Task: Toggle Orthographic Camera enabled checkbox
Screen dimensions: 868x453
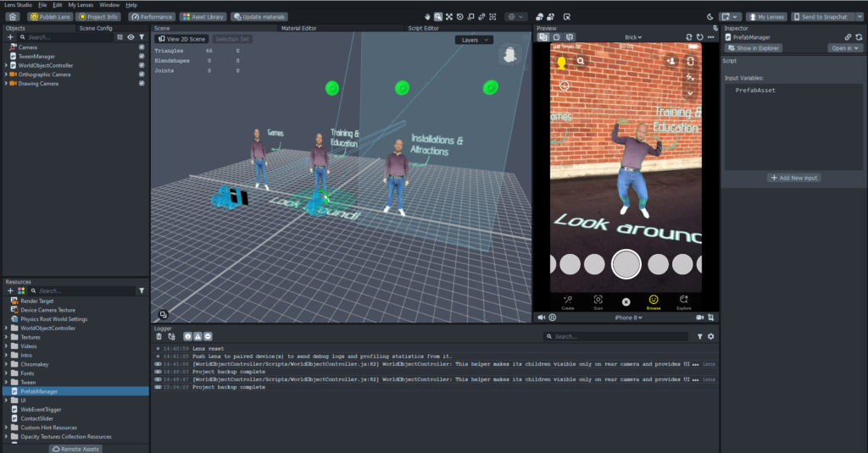Action: click(x=142, y=75)
